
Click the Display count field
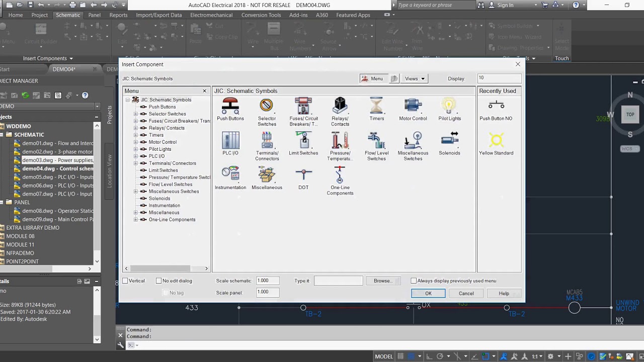[x=499, y=78]
